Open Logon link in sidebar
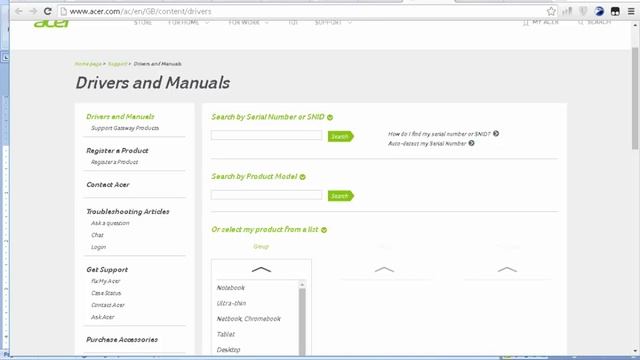Screen dimensions: 640x360 tap(98, 247)
